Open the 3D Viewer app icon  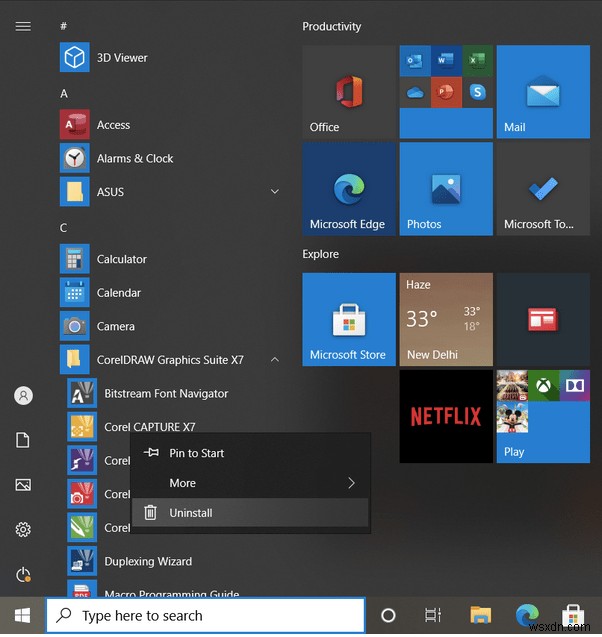[74, 57]
